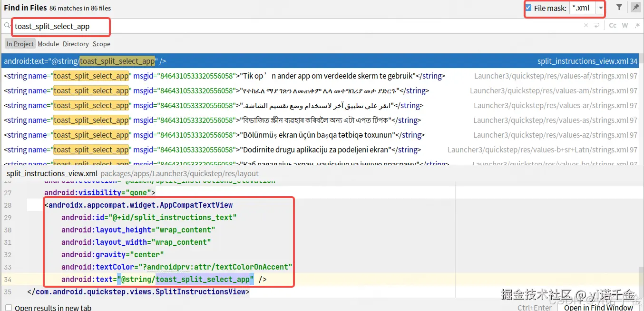Click the android:text @string/toast_split_select_app line
644x311 pixels.
164,279
